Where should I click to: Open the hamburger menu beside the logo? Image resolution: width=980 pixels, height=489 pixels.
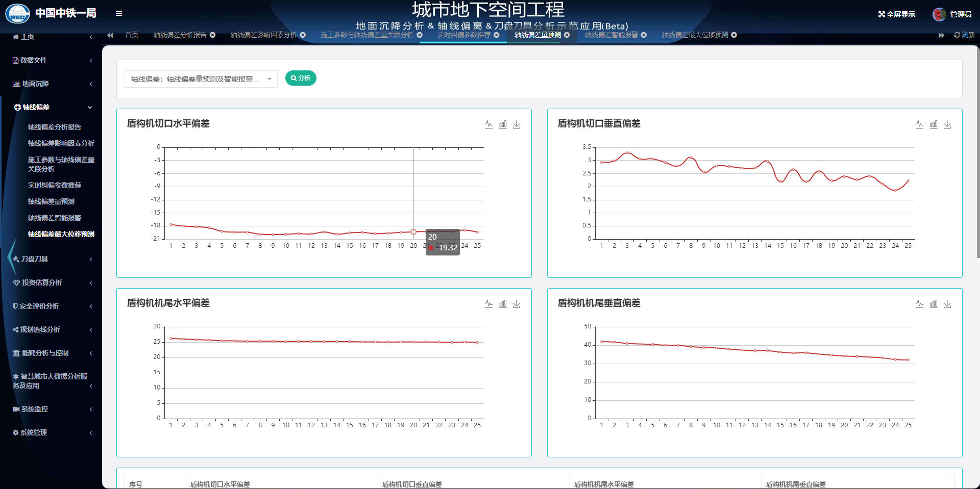pyautogui.click(x=119, y=13)
